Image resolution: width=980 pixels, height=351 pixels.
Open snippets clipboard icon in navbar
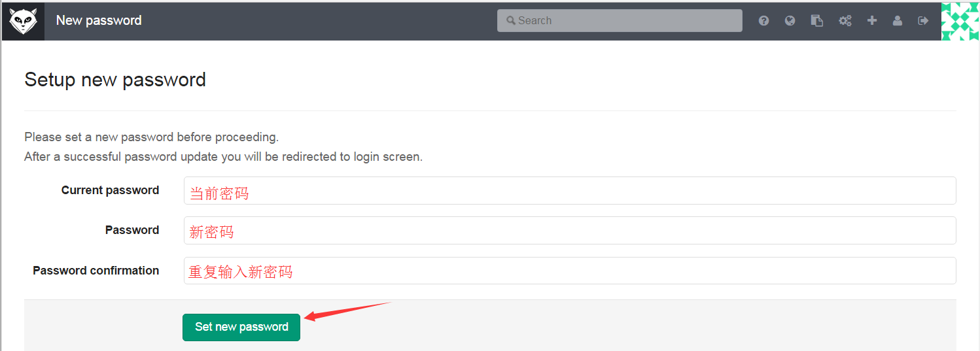pyautogui.click(x=817, y=21)
